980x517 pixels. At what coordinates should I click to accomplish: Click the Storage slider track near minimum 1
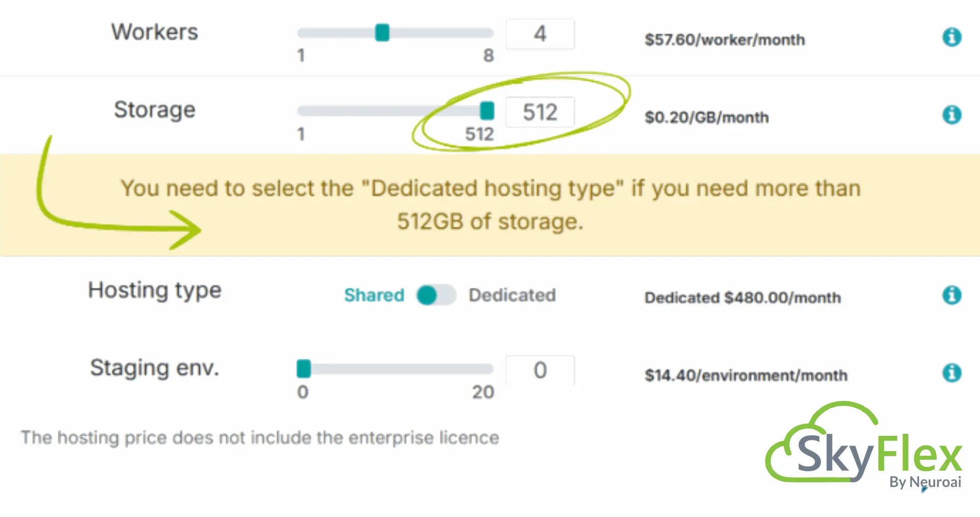pyautogui.click(x=306, y=111)
